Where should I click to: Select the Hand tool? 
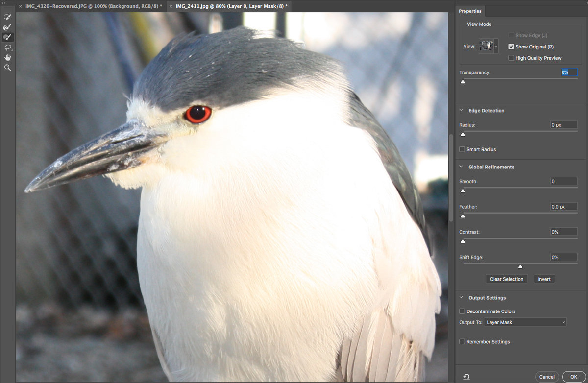(7, 57)
